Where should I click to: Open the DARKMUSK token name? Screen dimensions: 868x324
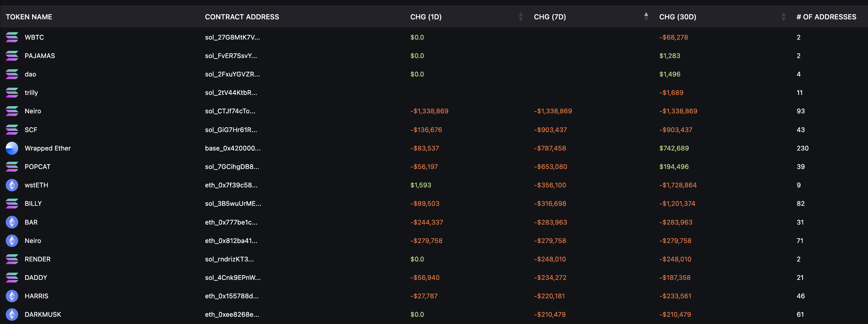43,315
